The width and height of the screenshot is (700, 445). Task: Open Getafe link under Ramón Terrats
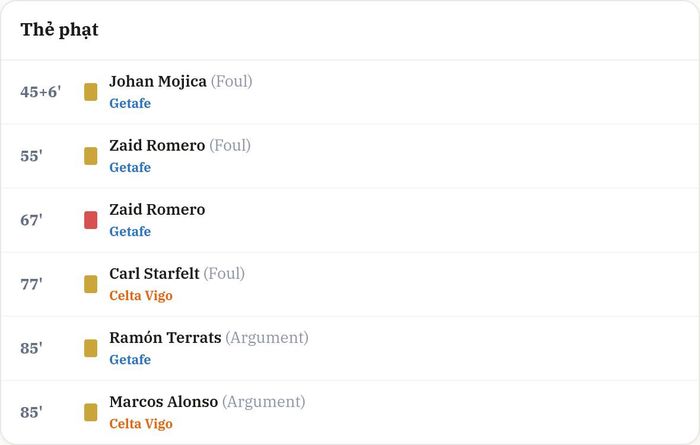tap(130, 360)
